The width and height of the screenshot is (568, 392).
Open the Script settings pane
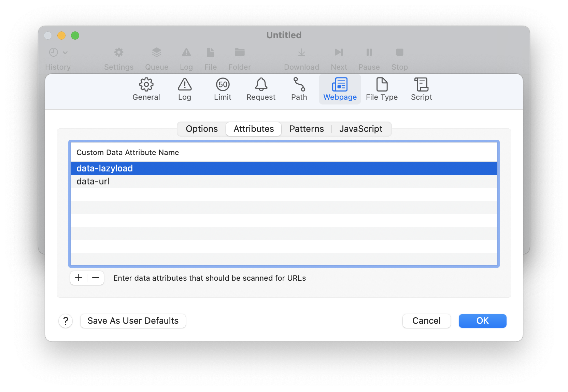(421, 89)
